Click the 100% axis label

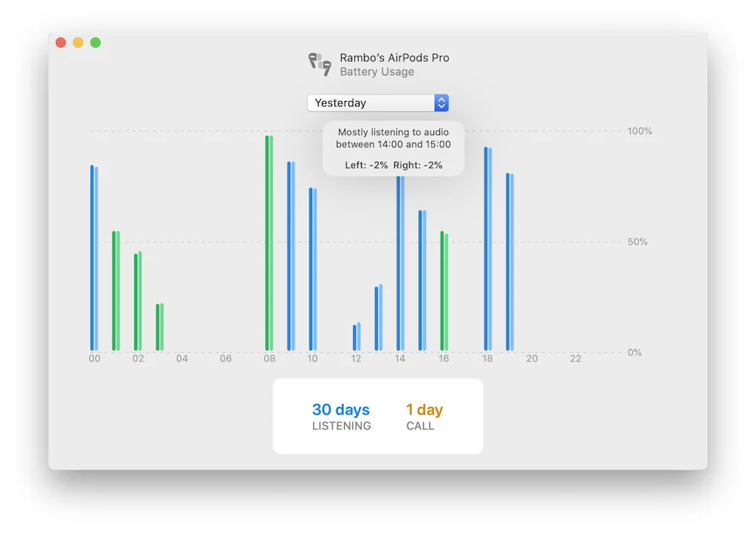point(639,131)
